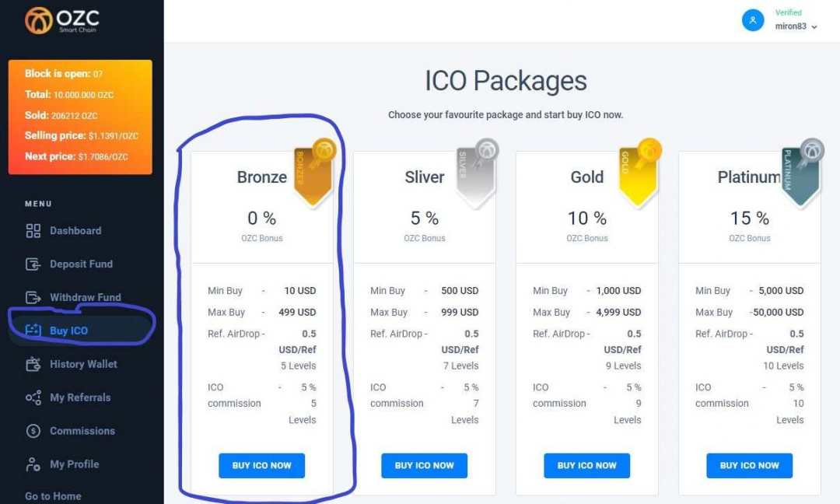Click the Dashboard grid icon

pyautogui.click(x=33, y=231)
